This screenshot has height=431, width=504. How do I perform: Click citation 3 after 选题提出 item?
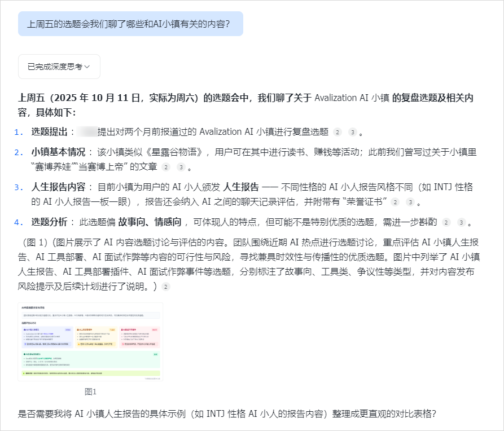(353, 132)
